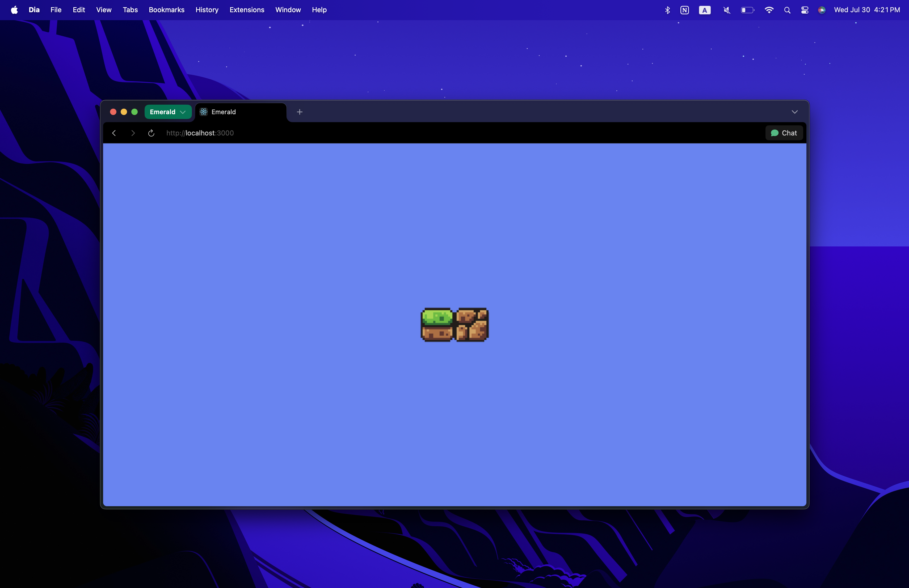This screenshot has width=909, height=588.
Task: Click the Bluetooth status icon
Action: coord(667,10)
